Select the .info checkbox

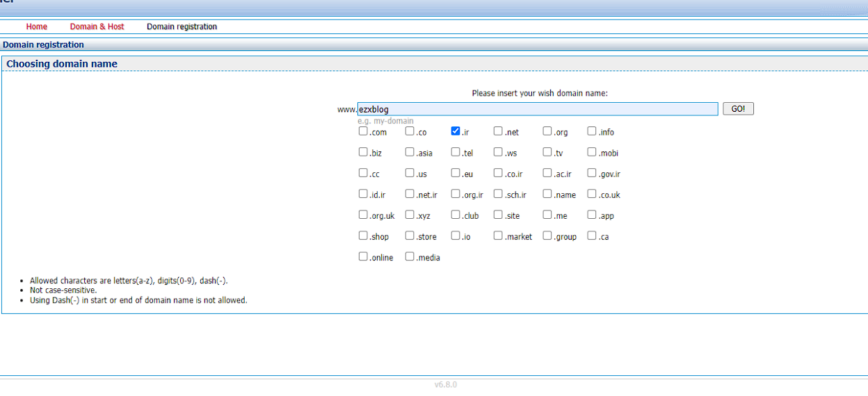[592, 131]
